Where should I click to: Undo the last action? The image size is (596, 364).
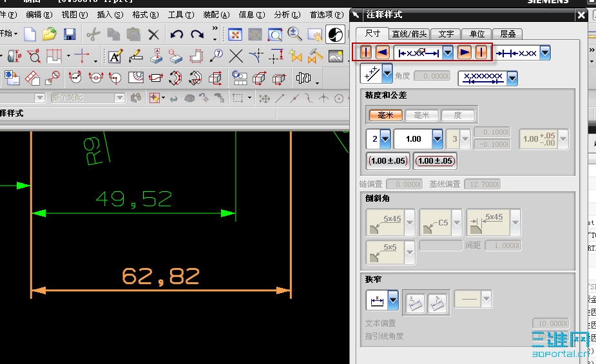click(177, 35)
